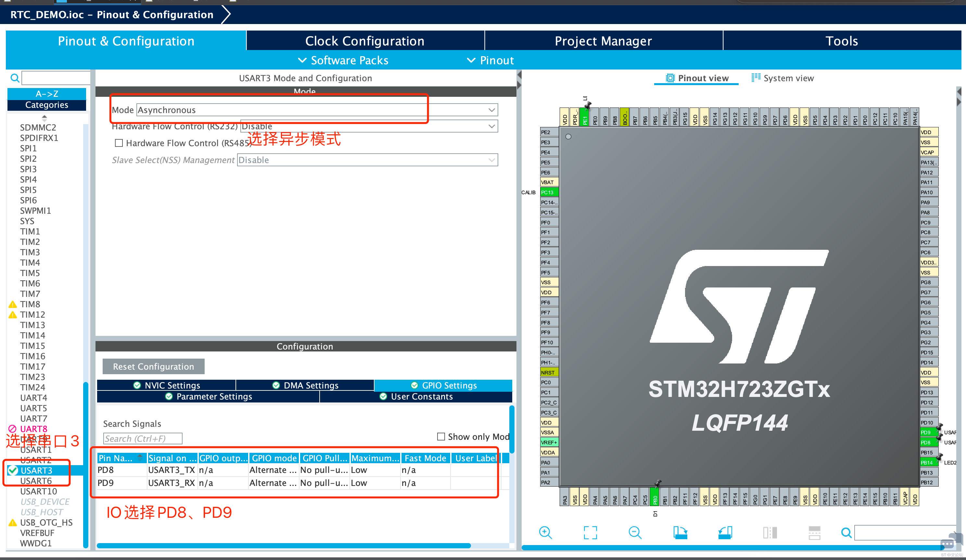
Task: Select SDMMC2 in peripheral list
Action: [x=38, y=127]
